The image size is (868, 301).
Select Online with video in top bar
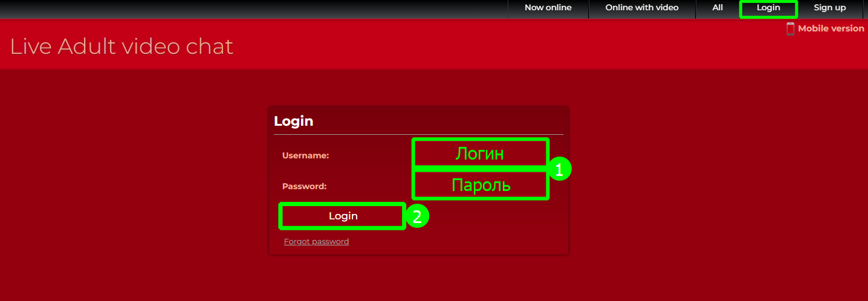coord(642,8)
